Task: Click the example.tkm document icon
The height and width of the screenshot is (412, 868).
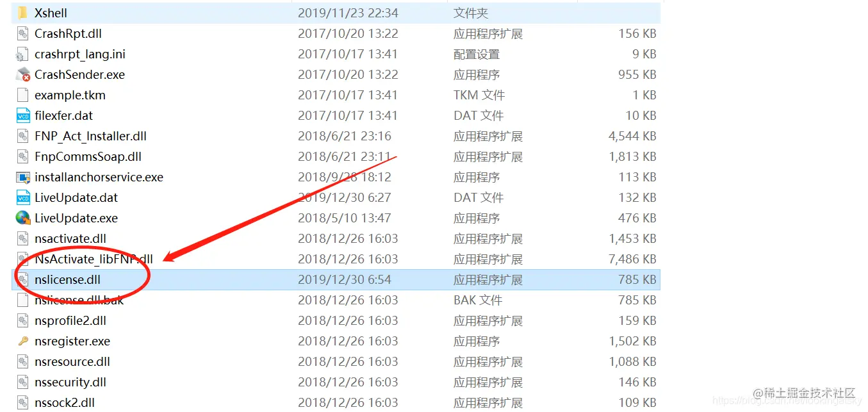Action: [x=22, y=95]
